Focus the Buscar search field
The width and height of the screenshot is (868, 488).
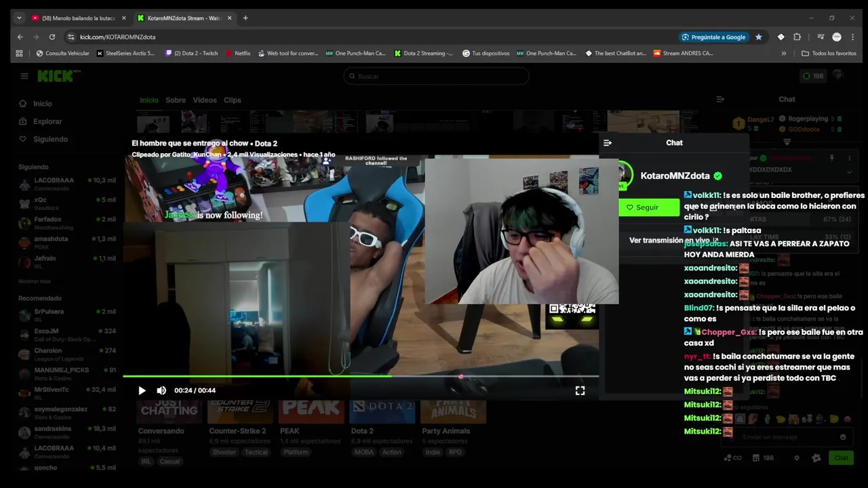pyautogui.click(x=436, y=76)
